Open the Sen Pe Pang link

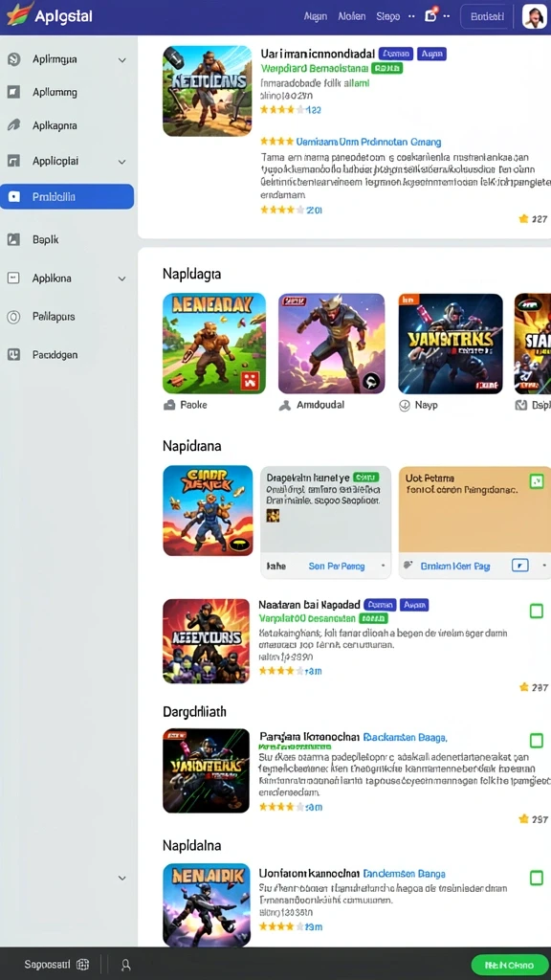click(x=337, y=566)
